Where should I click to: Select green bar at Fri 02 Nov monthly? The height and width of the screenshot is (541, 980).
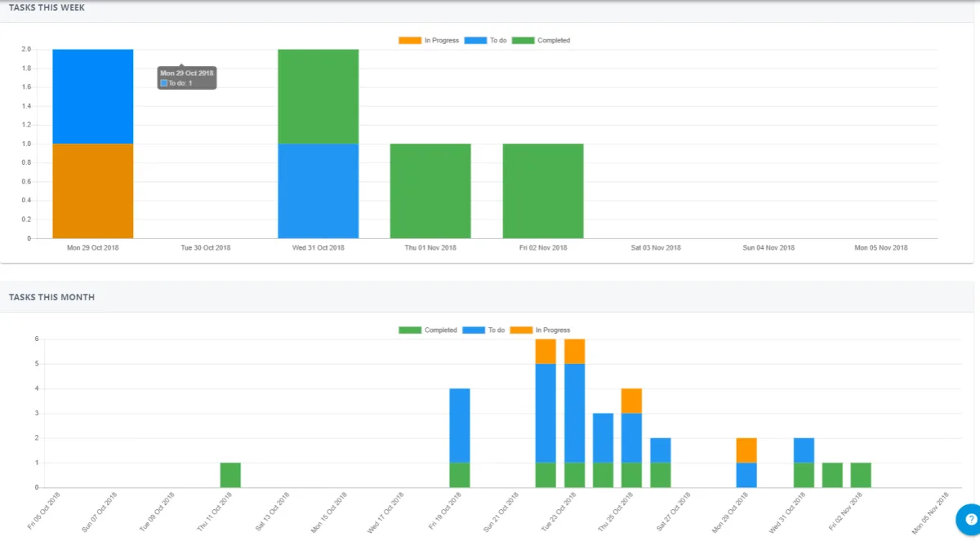[861, 475]
